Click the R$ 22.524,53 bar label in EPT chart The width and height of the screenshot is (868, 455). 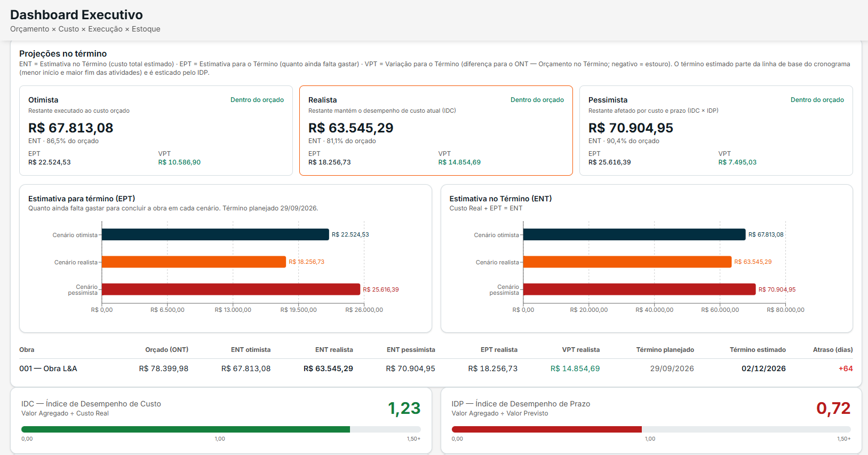351,234
